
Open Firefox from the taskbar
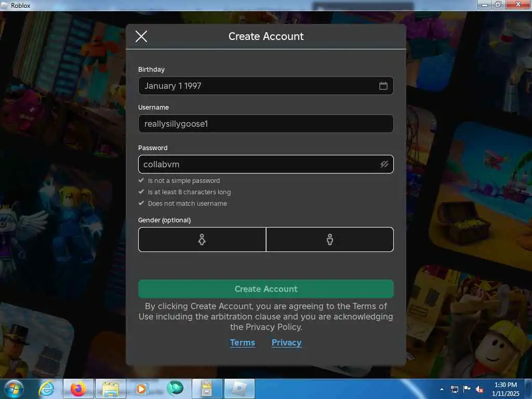click(78, 389)
